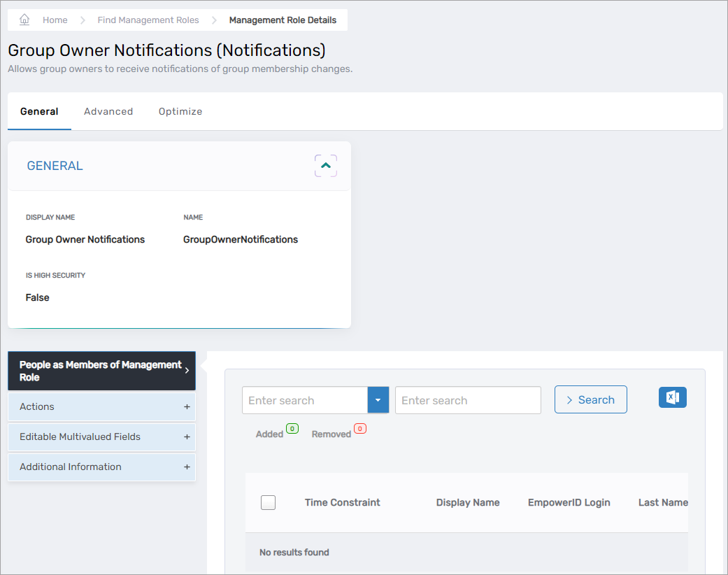Click the second Enter search text field

click(x=467, y=400)
